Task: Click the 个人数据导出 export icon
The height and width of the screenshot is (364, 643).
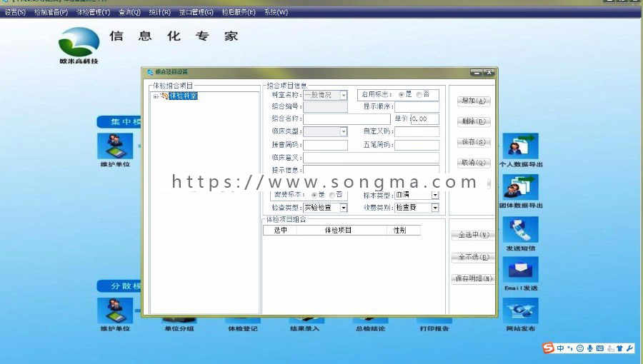Action: pos(520,146)
